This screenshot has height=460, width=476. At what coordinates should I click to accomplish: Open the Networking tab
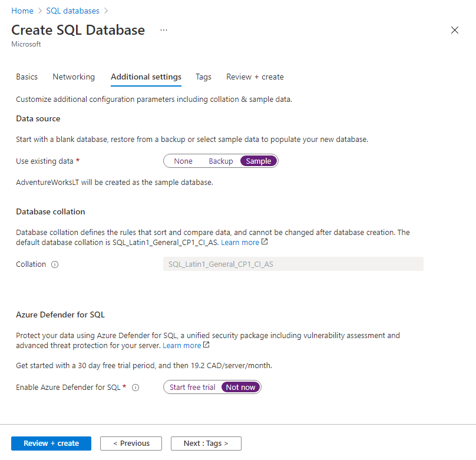(73, 77)
